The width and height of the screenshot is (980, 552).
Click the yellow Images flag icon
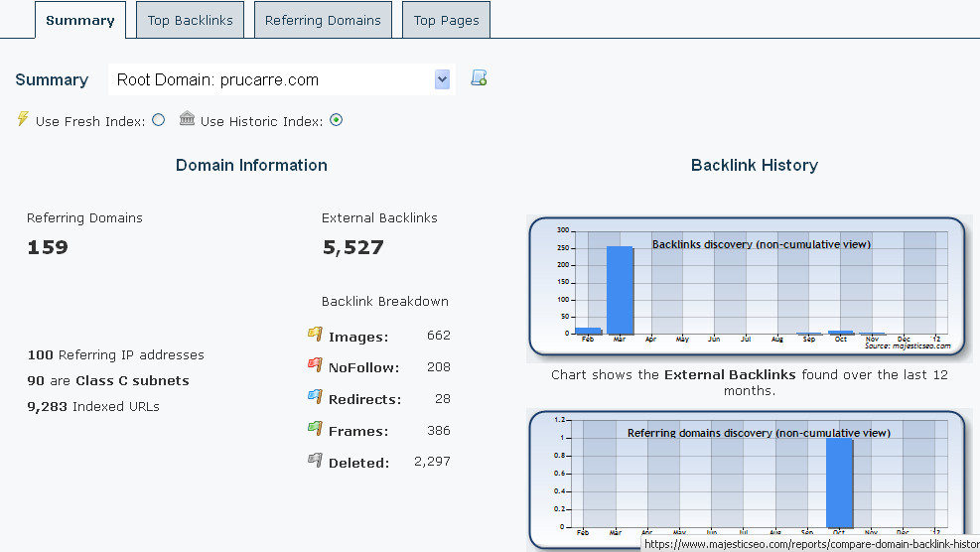(x=315, y=335)
